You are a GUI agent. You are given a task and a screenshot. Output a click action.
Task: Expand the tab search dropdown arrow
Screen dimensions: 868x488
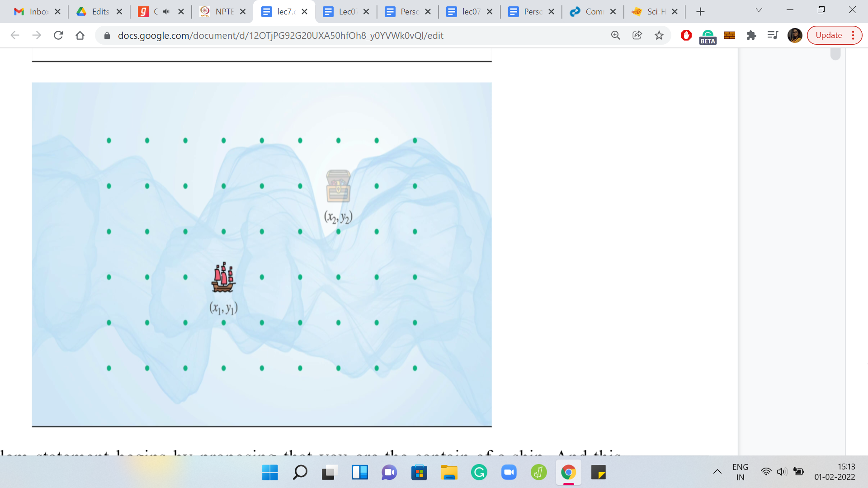(759, 10)
